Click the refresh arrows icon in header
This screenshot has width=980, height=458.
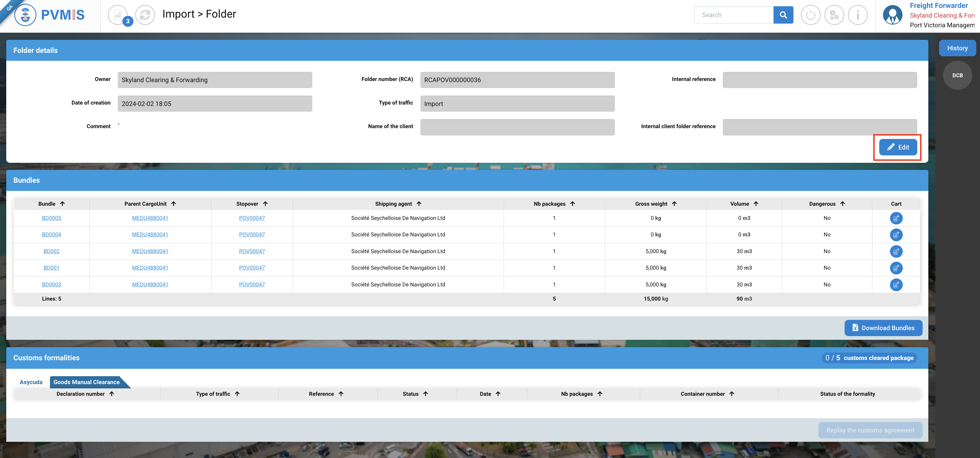click(145, 15)
